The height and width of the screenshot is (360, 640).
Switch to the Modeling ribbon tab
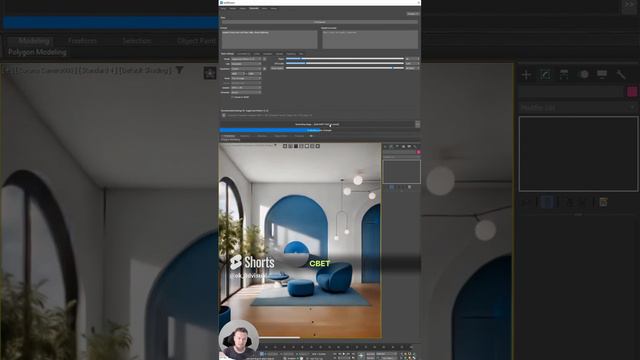34,41
